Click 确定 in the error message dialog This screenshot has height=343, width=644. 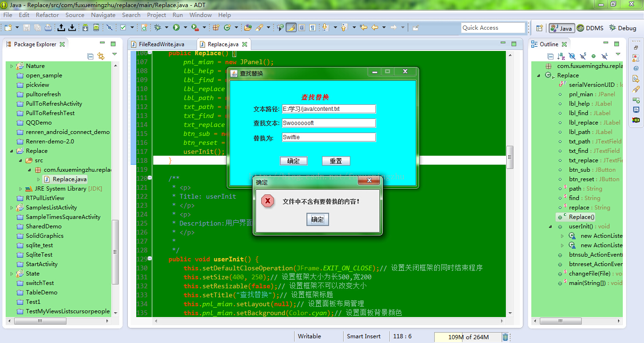[317, 219]
